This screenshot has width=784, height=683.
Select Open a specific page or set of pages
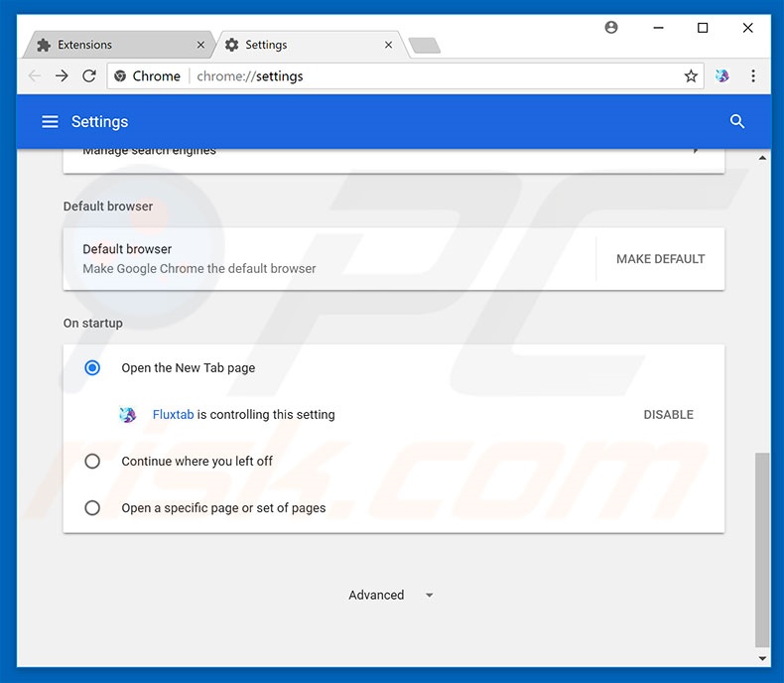pos(92,507)
